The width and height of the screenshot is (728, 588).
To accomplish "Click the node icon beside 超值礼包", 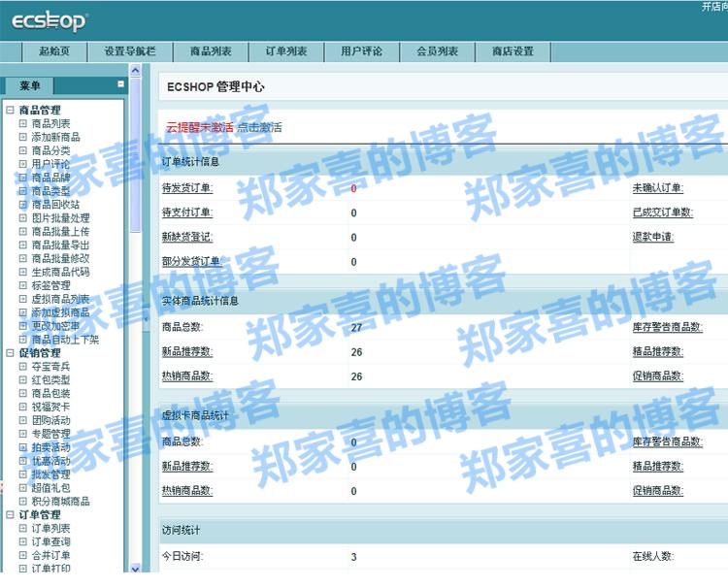I will [22, 488].
